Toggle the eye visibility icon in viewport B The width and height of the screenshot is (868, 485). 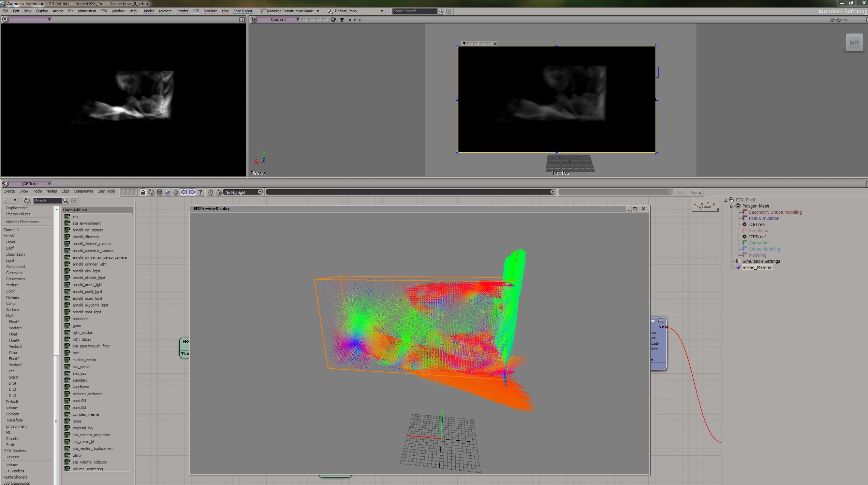pyautogui.click(x=342, y=20)
